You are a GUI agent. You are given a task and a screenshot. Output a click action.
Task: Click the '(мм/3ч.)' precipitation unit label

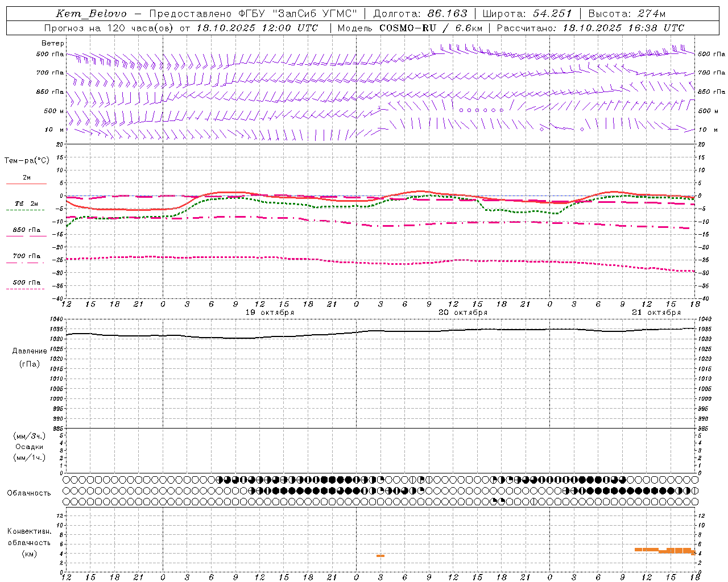(30, 436)
